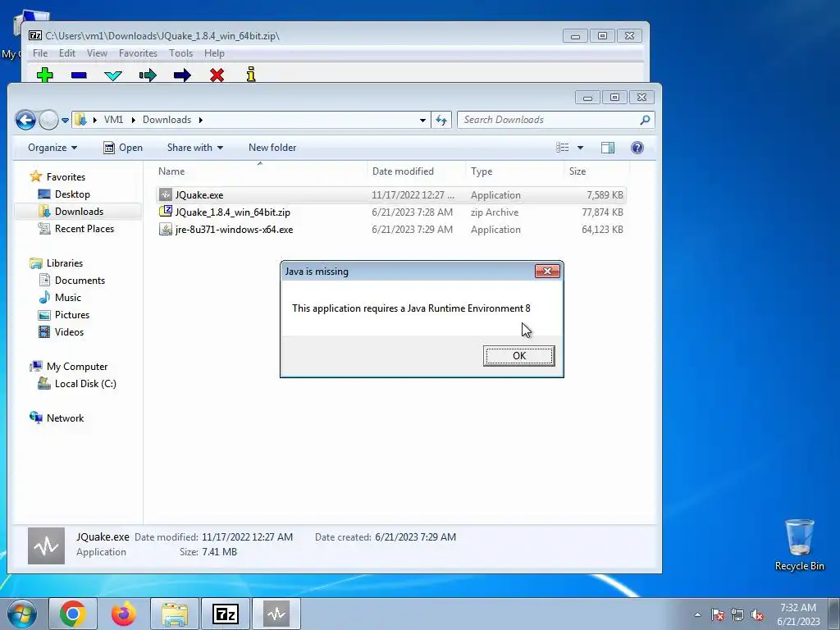
Task: Click the 7-Zip taskbar icon
Action: click(226, 614)
